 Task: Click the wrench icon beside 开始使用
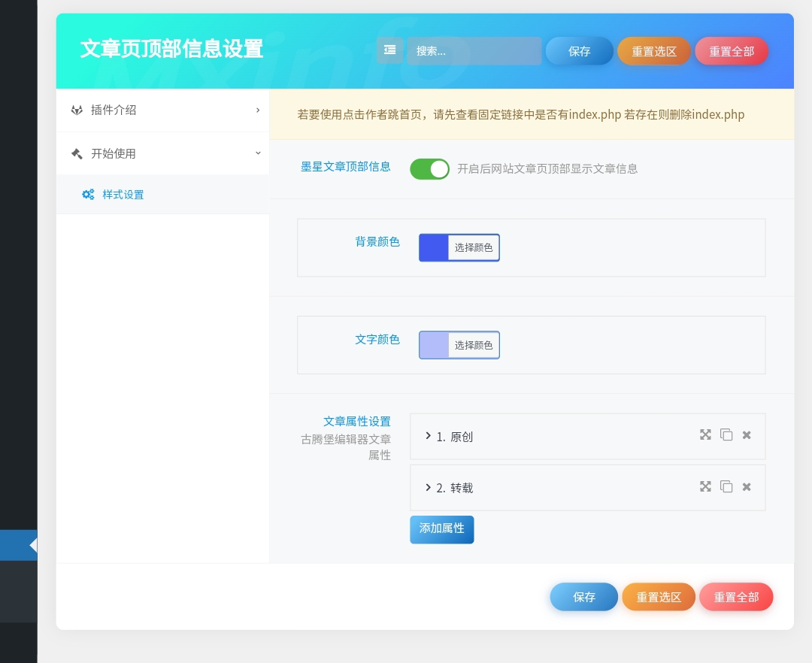click(x=77, y=153)
